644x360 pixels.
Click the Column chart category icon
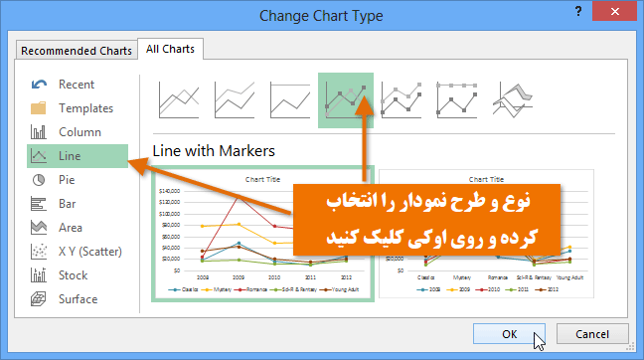tap(39, 132)
